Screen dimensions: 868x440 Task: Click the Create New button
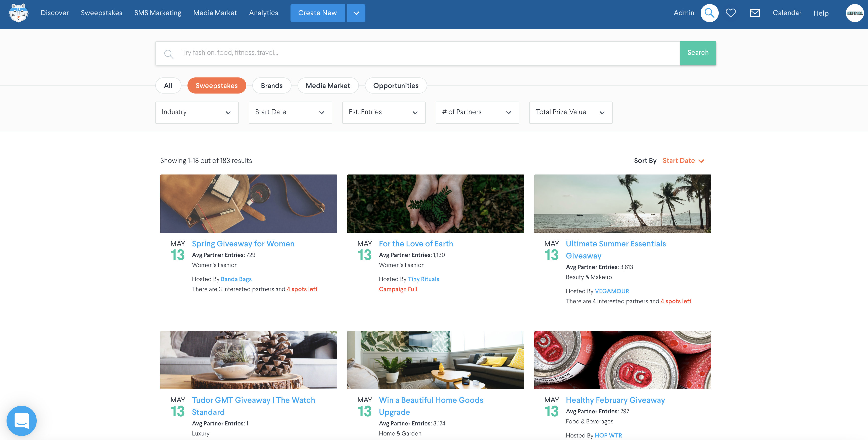317,13
